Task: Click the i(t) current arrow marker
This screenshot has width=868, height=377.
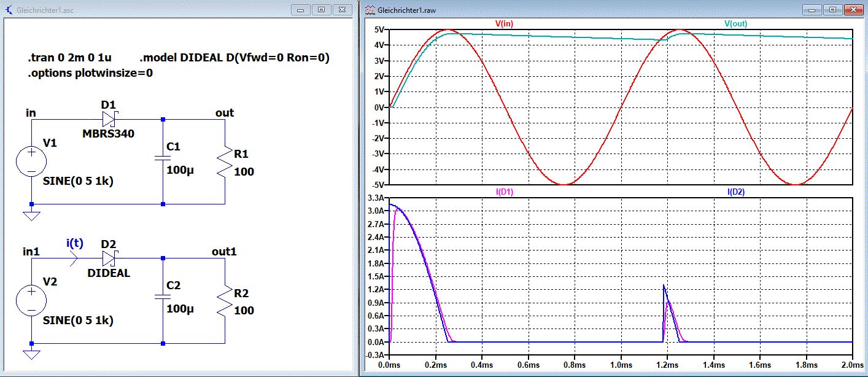Action: 72,259
